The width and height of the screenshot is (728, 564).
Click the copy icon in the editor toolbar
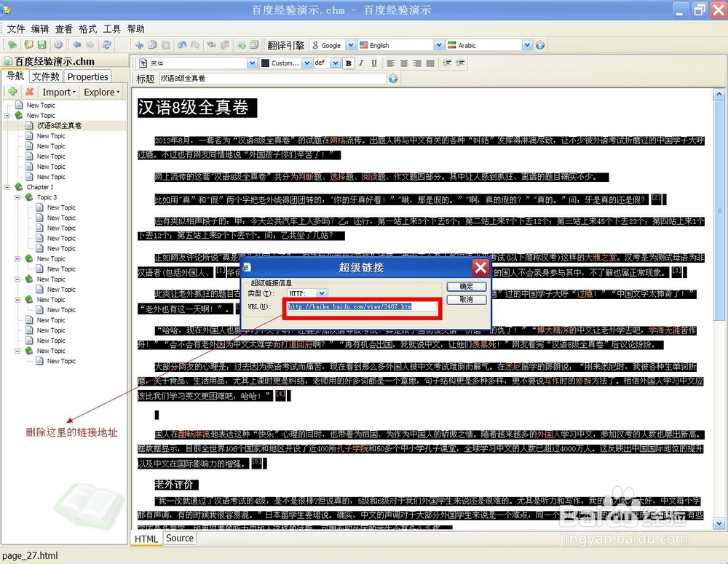click(152, 45)
